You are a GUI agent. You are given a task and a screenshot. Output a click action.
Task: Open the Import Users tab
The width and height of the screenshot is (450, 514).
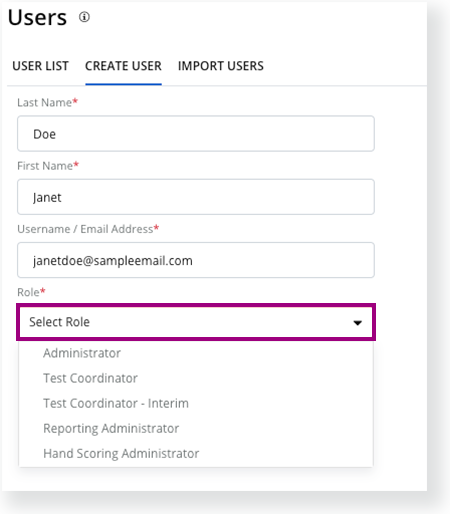click(x=221, y=66)
